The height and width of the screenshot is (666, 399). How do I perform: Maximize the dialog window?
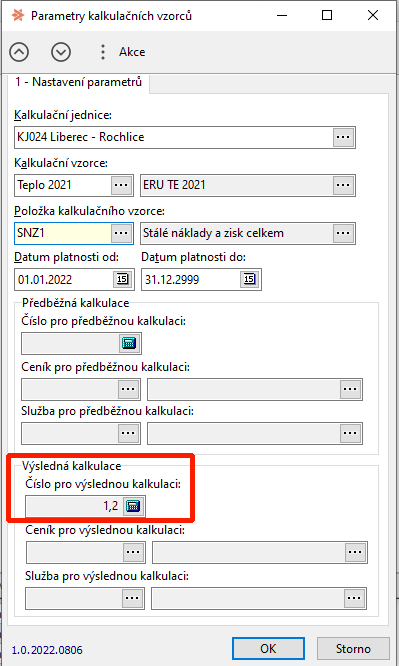point(327,15)
